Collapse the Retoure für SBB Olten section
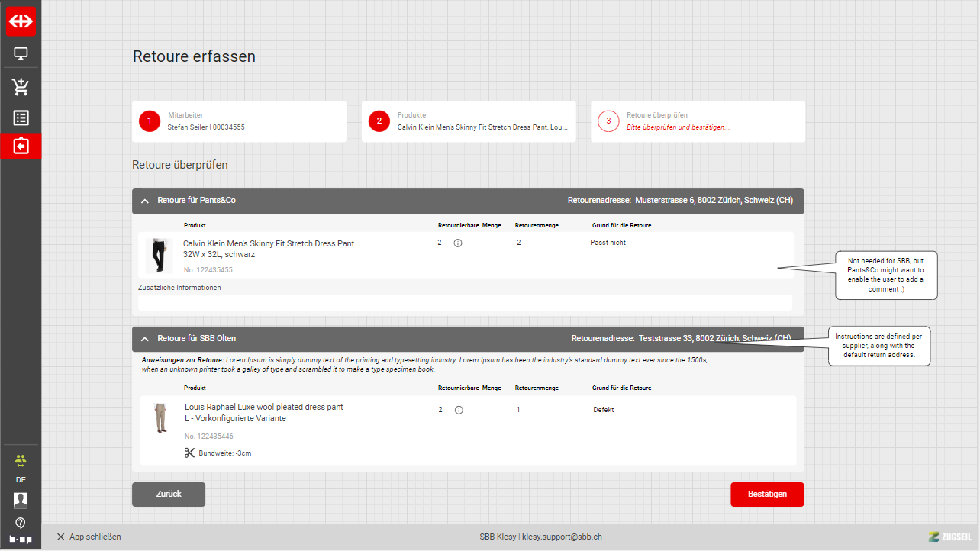The image size is (980, 551). point(145,338)
